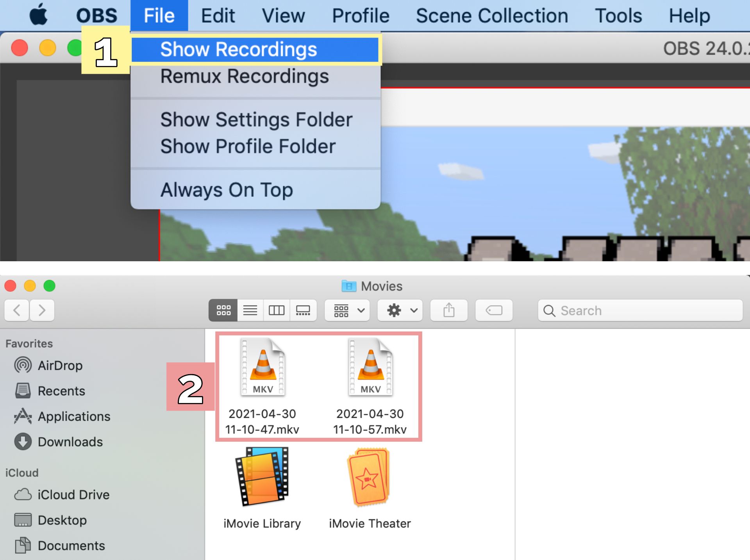
Task: Select the iMovie Theater icon
Action: 369,477
